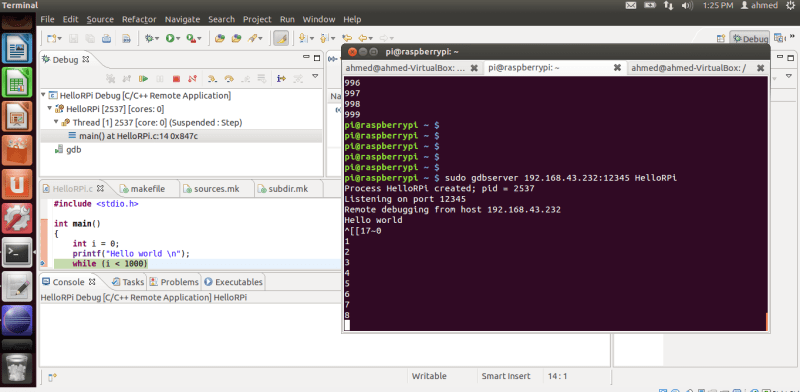Click the Print toolbar icon
The width and height of the screenshot is (800, 392).
click(x=106, y=38)
